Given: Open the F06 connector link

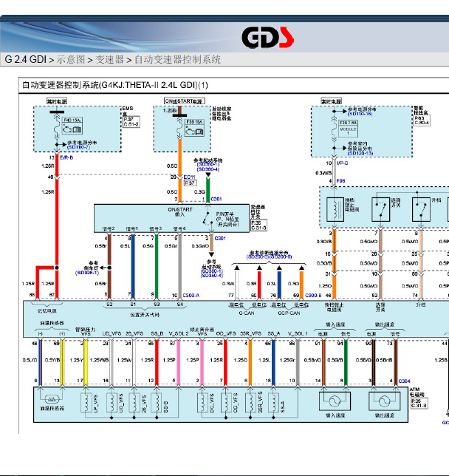Looking at the screenshot, I should (340, 180).
